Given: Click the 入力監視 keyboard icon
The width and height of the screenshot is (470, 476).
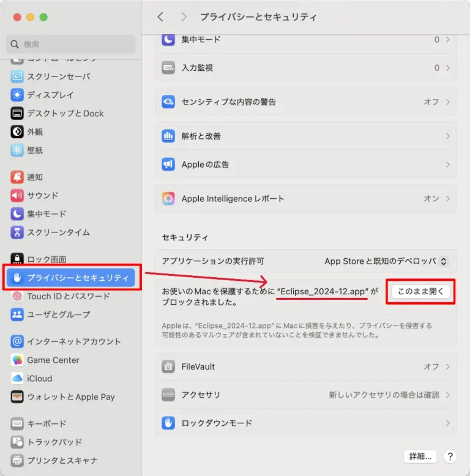Looking at the screenshot, I should (x=168, y=68).
